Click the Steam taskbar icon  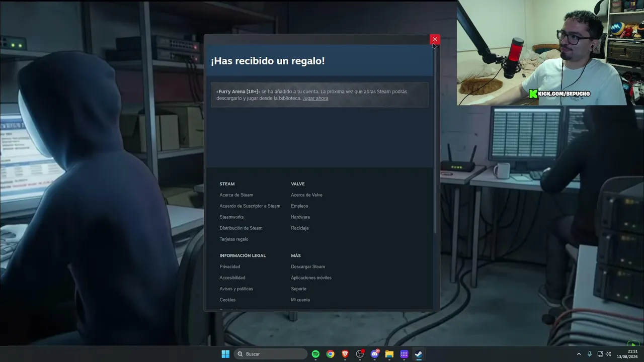[419, 354]
